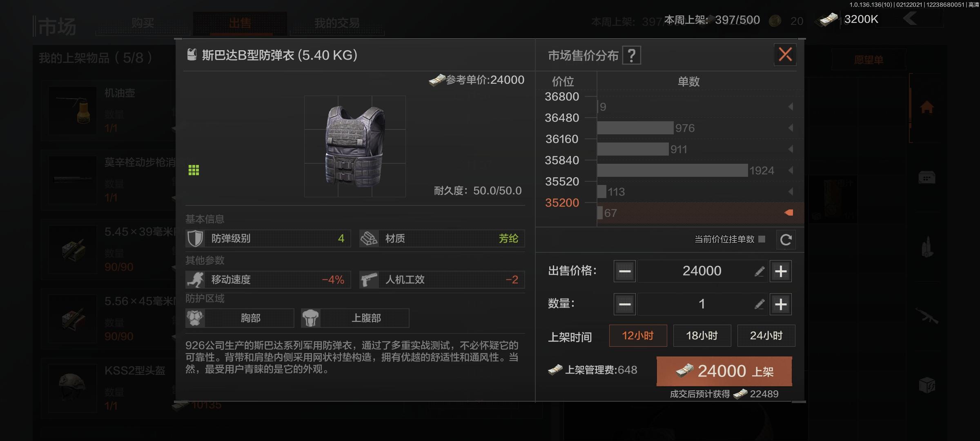Screen dimensions: 980x441
Task: Open the home category icon in sidebar
Action: (927, 107)
